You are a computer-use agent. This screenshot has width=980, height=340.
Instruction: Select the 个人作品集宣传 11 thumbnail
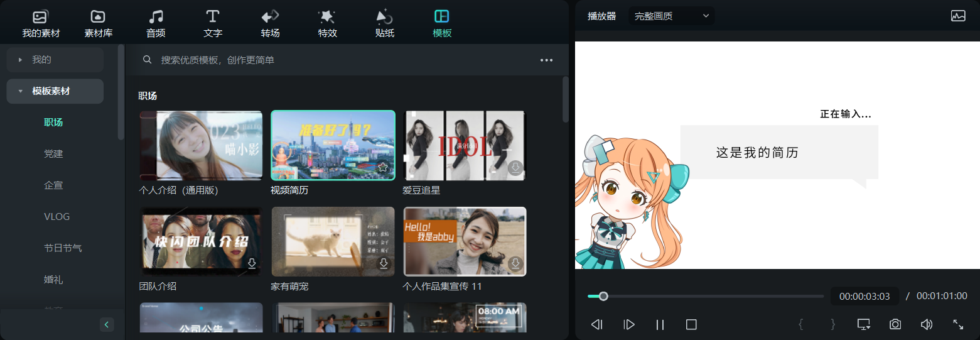465,241
